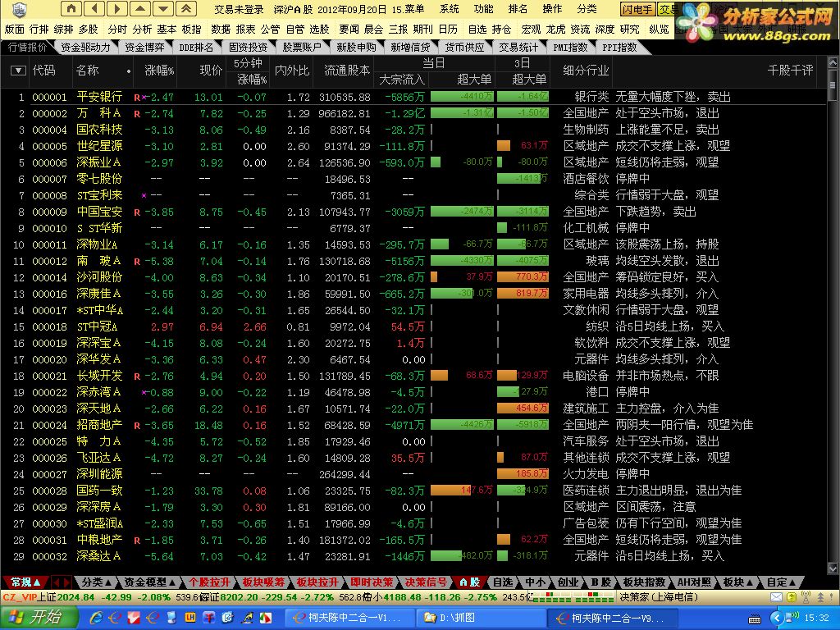Sort by the 流通股本 column header
The image size is (840, 630).
pos(347,71)
